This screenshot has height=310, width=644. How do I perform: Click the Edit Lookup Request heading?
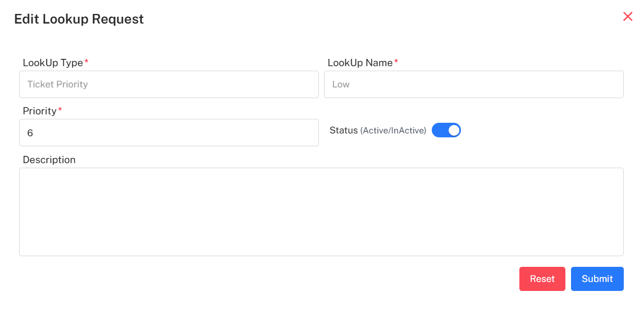(x=79, y=19)
